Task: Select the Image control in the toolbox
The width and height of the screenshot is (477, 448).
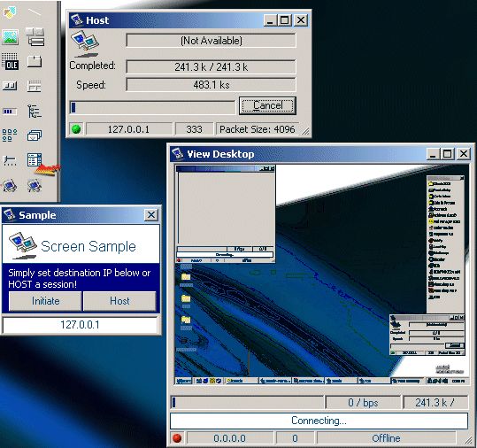Action: coord(10,37)
